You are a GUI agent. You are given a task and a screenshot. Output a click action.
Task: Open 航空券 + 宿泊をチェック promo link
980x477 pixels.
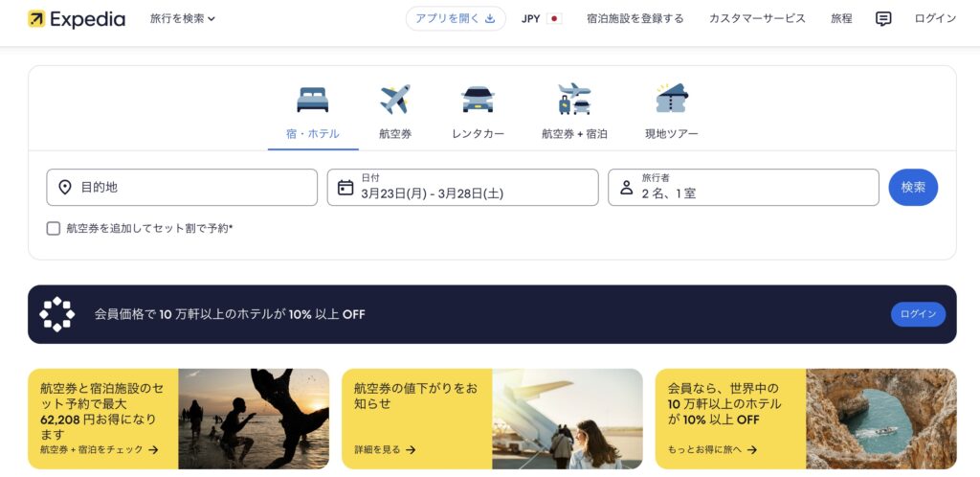pyautogui.click(x=100, y=449)
